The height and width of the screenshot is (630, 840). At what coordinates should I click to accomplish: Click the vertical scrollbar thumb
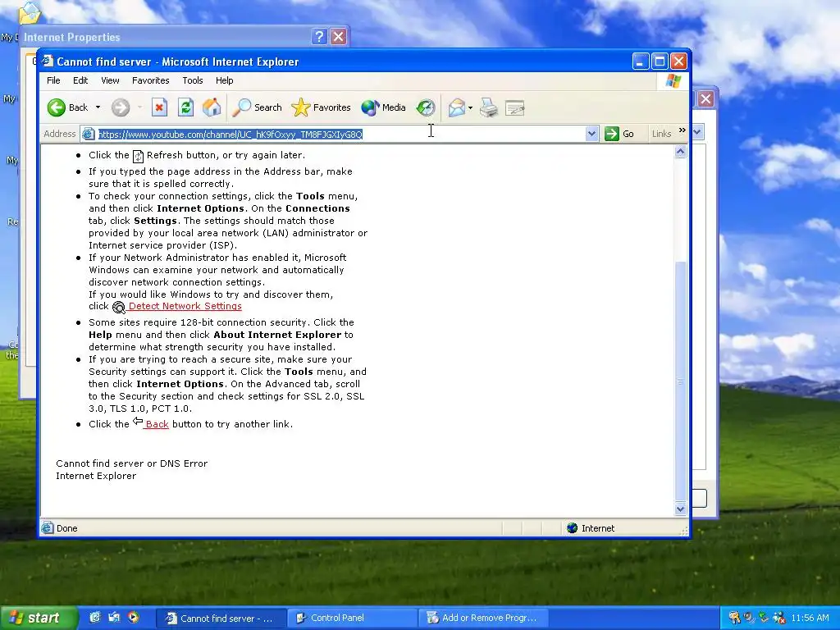click(680, 381)
